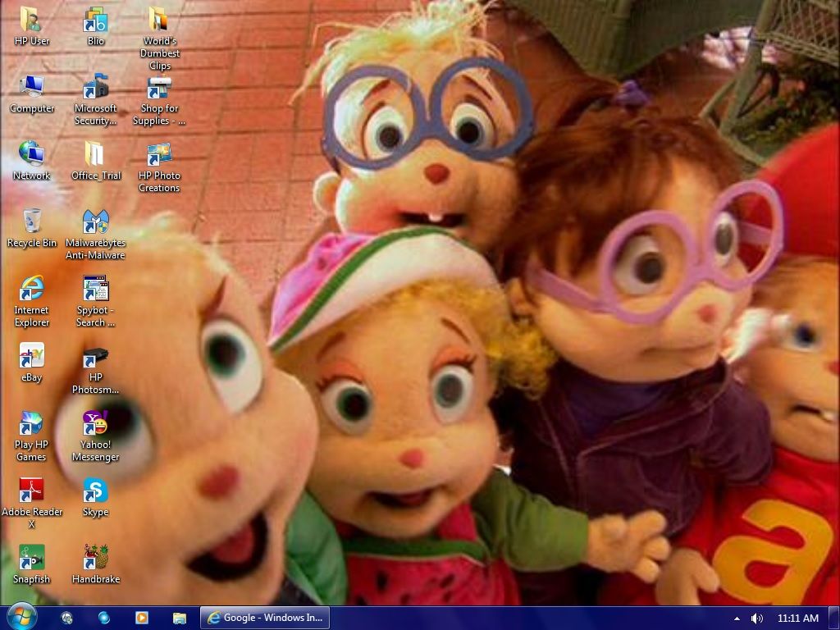Image resolution: width=840 pixels, height=630 pixels.
Task: Click the Show desktop button
Action: (834, 618)
